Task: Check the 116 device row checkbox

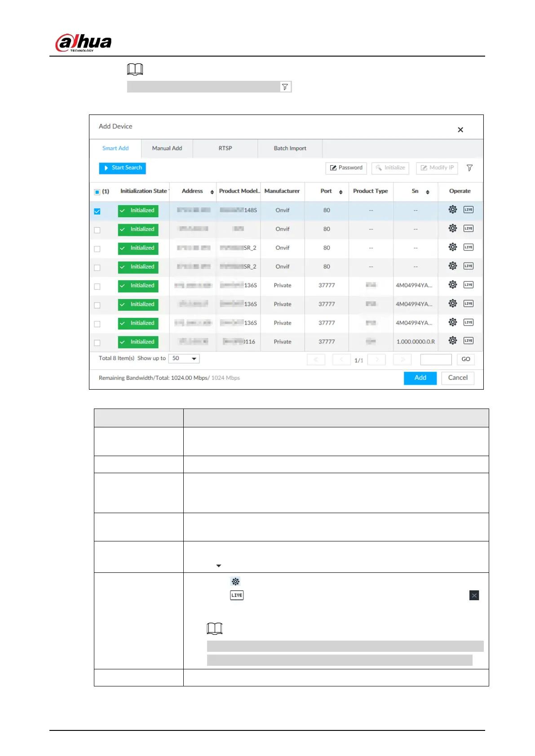Action: click(x=97, y=343)
